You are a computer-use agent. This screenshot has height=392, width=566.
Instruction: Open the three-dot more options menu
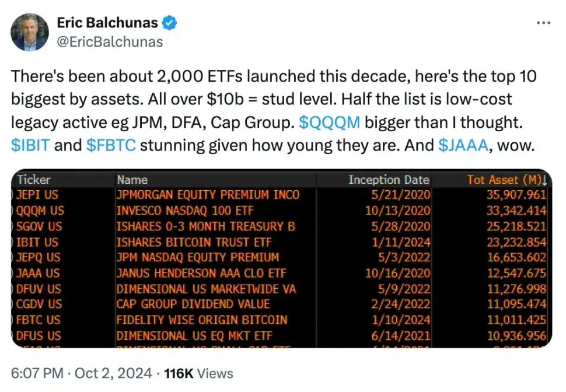click(543, 23)
